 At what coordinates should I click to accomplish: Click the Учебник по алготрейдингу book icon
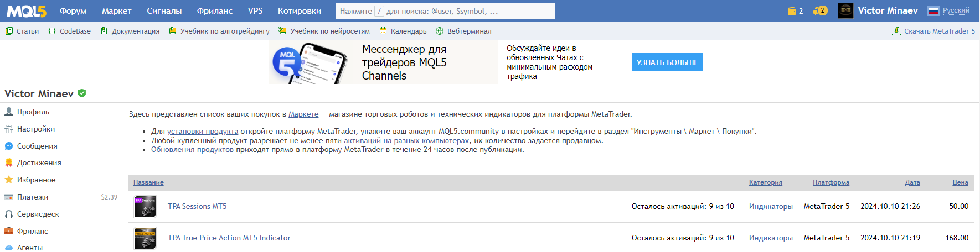coord(173,31)
